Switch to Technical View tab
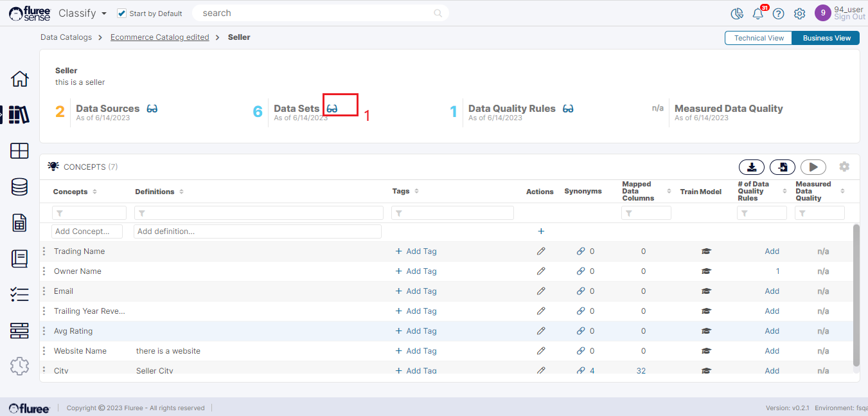The height and width of the screenshot is (416, 868). point(759,38)
